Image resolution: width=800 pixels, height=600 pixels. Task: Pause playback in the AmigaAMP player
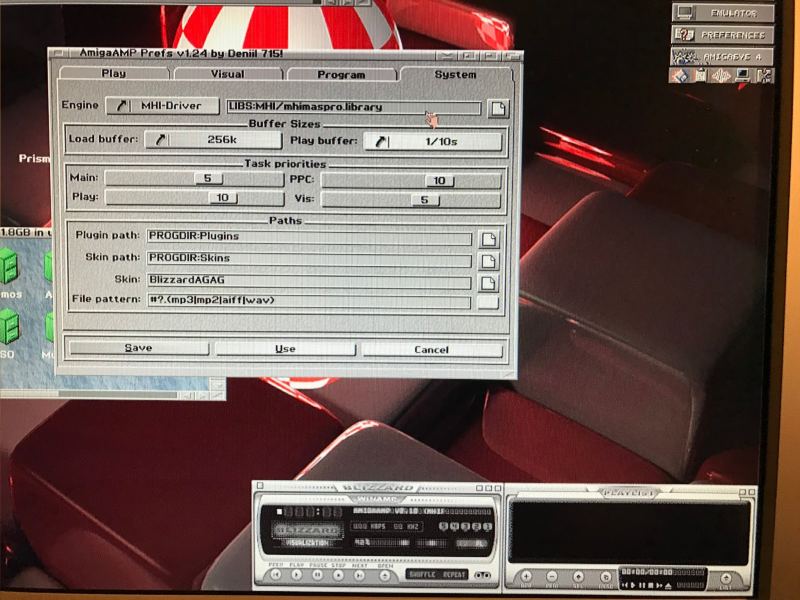coord(317,575)
